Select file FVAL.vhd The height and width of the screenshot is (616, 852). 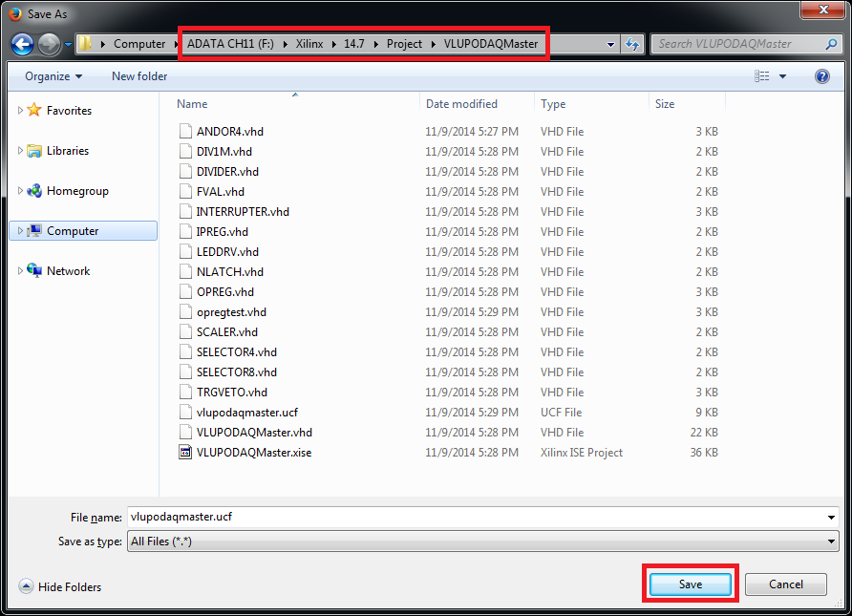tap(220, 192)
